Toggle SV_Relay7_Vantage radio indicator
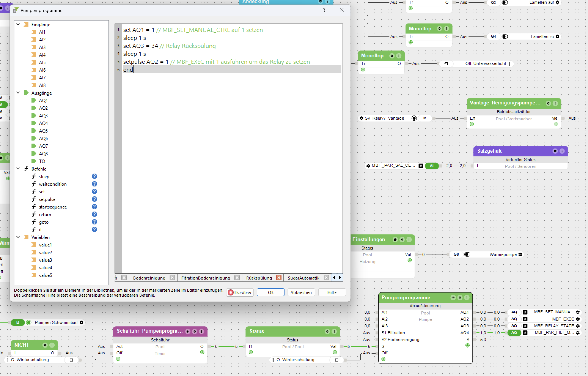This screenshot has width=588, height=376. [x=414, y=118]
